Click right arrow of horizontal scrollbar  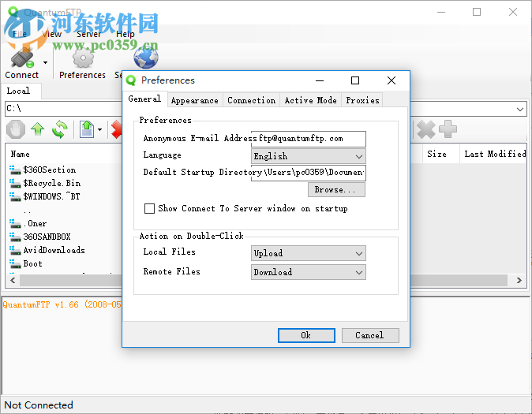[x=519, y=281]
